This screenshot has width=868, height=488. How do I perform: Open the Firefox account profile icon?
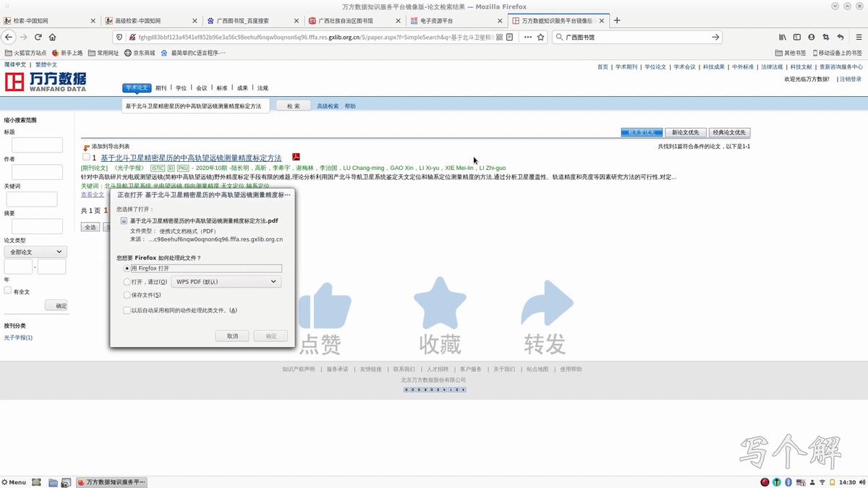tap(811, 36)
